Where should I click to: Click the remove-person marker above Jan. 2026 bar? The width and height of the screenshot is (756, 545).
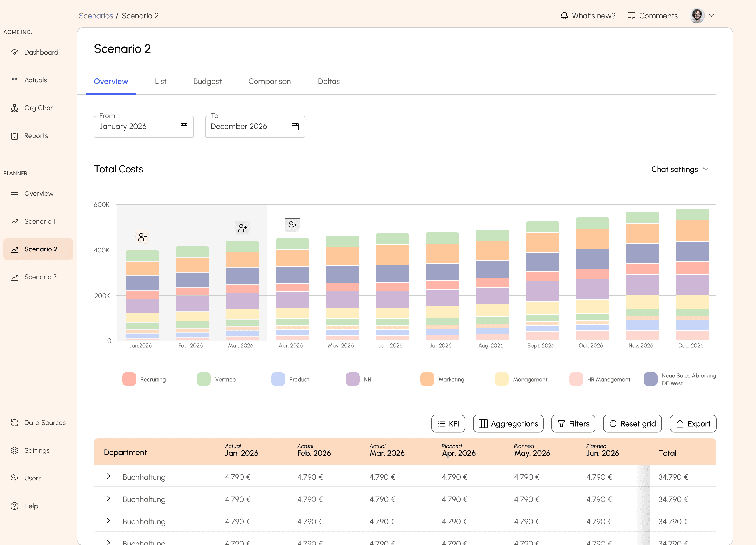point(142,237)
